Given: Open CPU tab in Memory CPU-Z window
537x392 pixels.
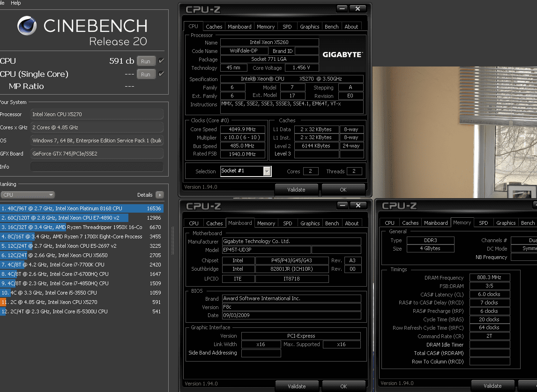Looking at the screenshot, I should pos(389,223).
